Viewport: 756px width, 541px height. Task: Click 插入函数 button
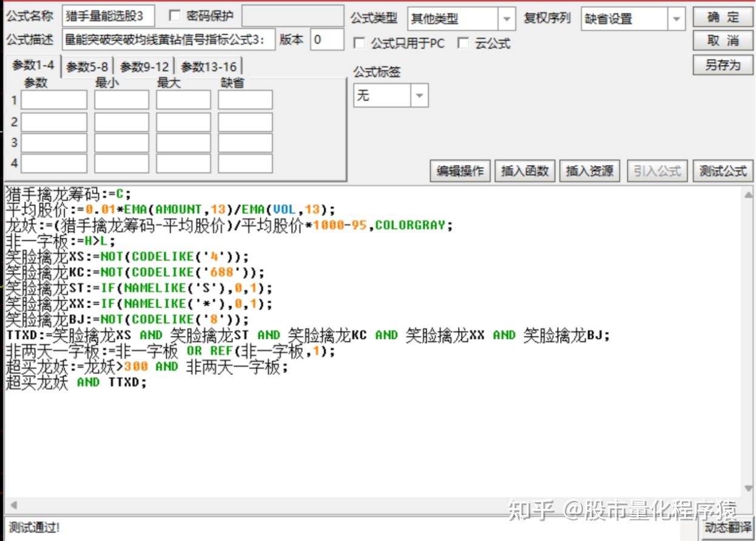(x=525, y=171)
